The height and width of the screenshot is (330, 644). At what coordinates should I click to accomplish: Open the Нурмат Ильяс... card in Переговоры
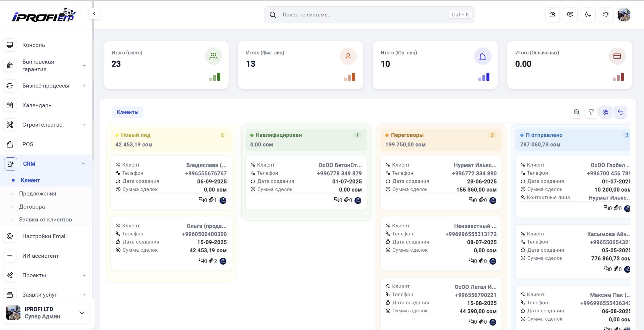pyautogui.click(x=475, y=165)
